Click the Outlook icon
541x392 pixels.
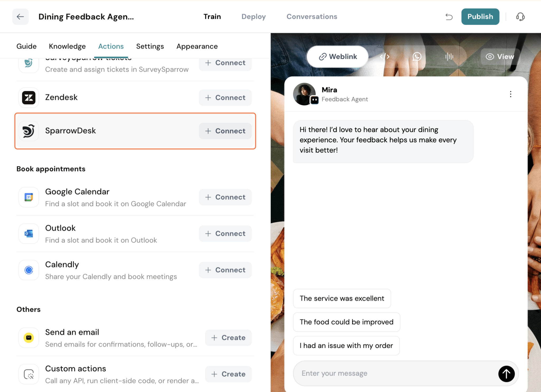(29, 234)
